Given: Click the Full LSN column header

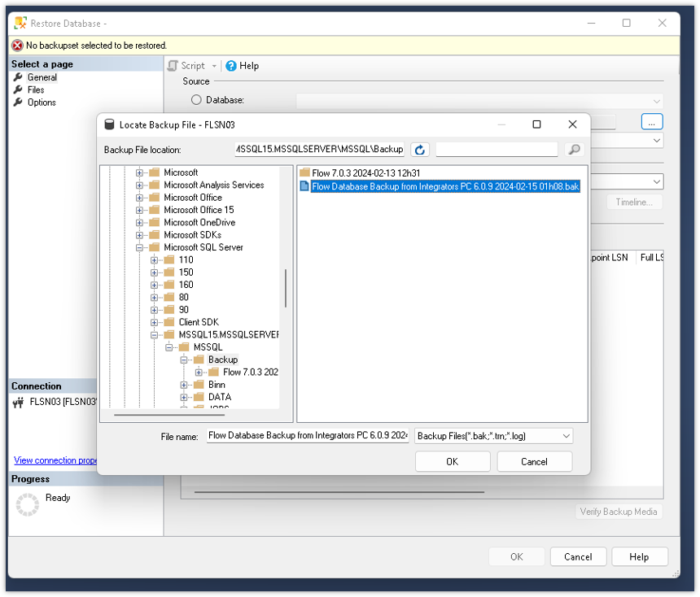Looking at the screenshot, I should (x=651, y=258).
